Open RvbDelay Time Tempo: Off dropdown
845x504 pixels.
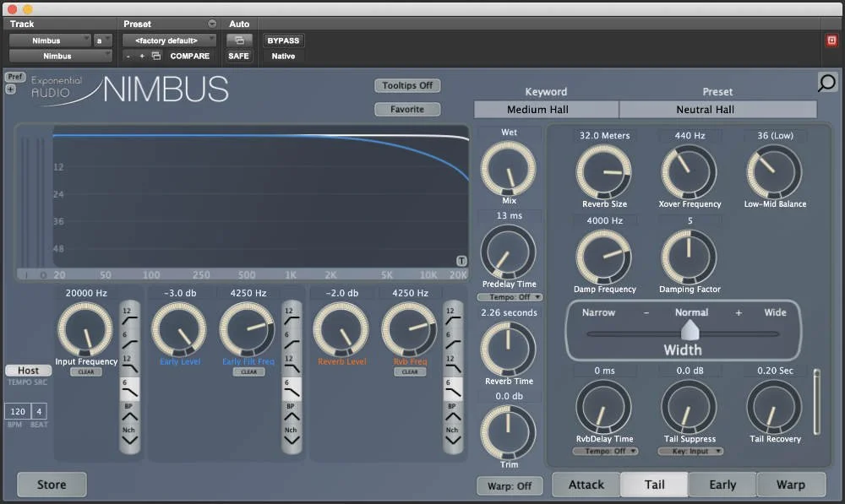point(605,451)
